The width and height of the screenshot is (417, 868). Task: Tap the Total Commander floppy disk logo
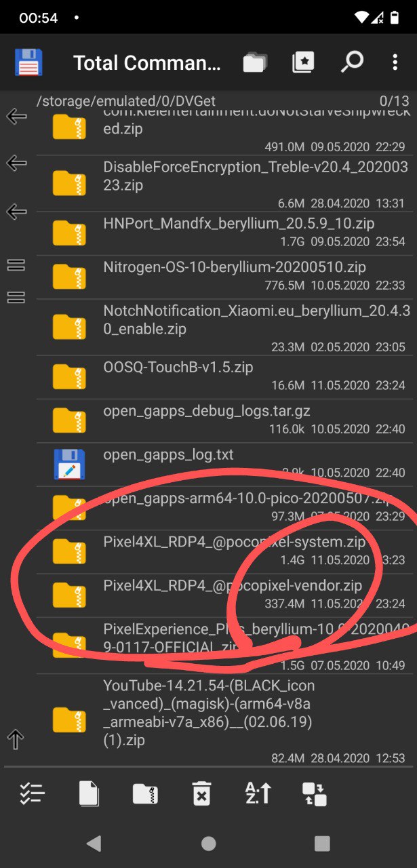coord(28,62)
